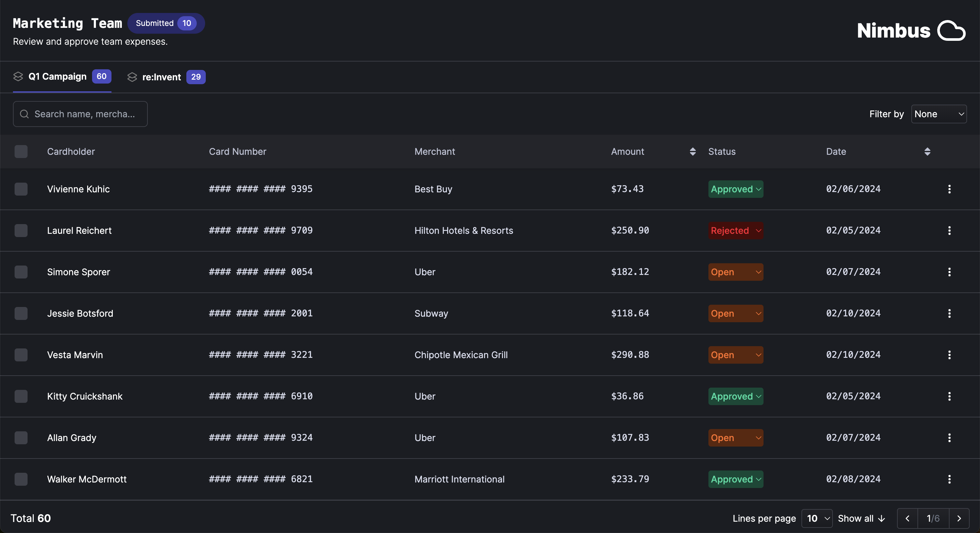
Task: Open row menu for Vivienne Kuhic
Action: coord(949,189)
